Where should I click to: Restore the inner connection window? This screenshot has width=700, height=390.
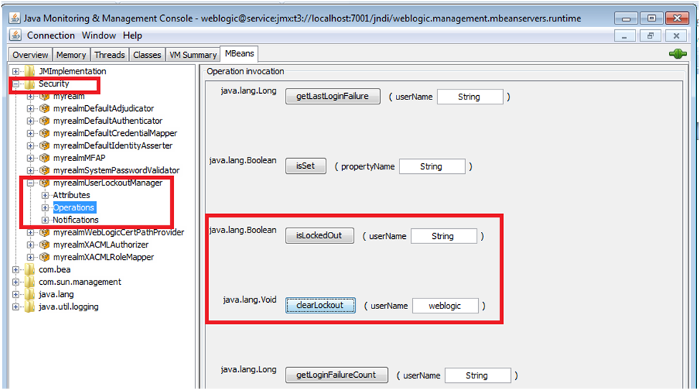click(650, 36)
